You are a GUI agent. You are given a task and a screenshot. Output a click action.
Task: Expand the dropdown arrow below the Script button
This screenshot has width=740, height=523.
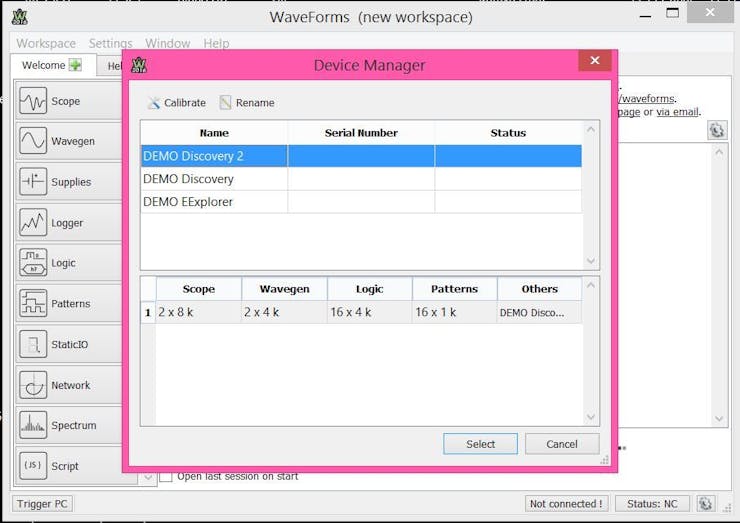click(x=148, y=477)
